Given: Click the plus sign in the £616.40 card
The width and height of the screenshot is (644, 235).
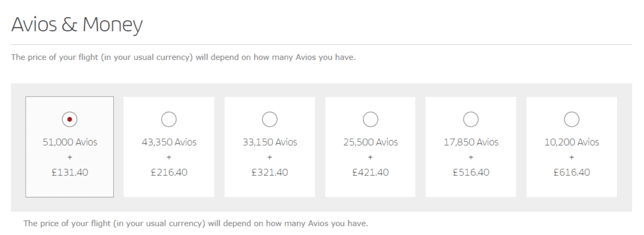Looking at the screenshot, I should click(572, 158).
